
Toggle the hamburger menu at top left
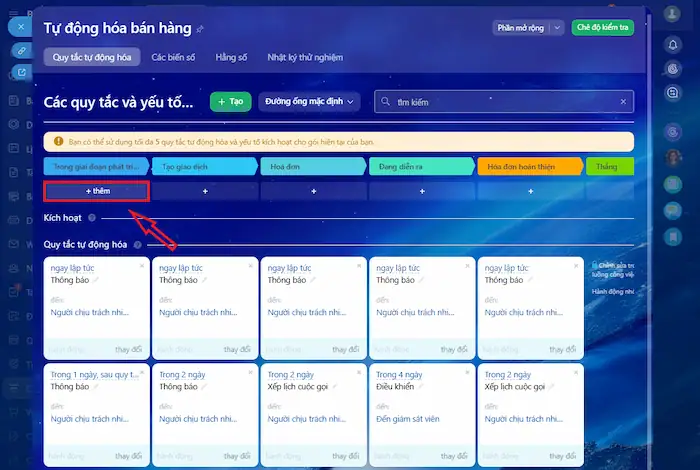tap(14, 13)
